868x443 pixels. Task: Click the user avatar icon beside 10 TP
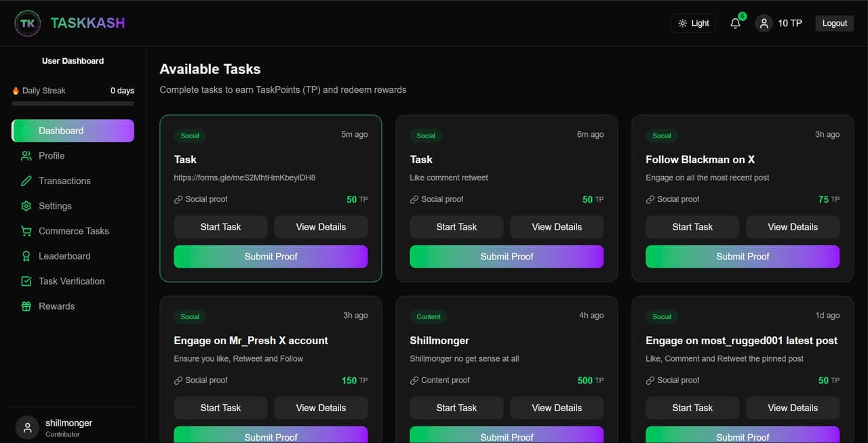point(764,24)
